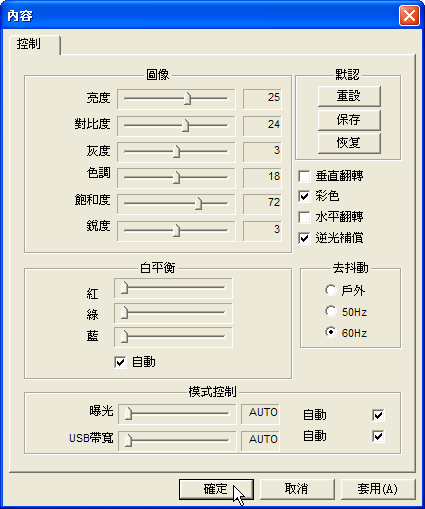Image resolution: width=425 pixels, height=509 pixels.
Task: Confirm with the 確定 button
Action: 216,489
